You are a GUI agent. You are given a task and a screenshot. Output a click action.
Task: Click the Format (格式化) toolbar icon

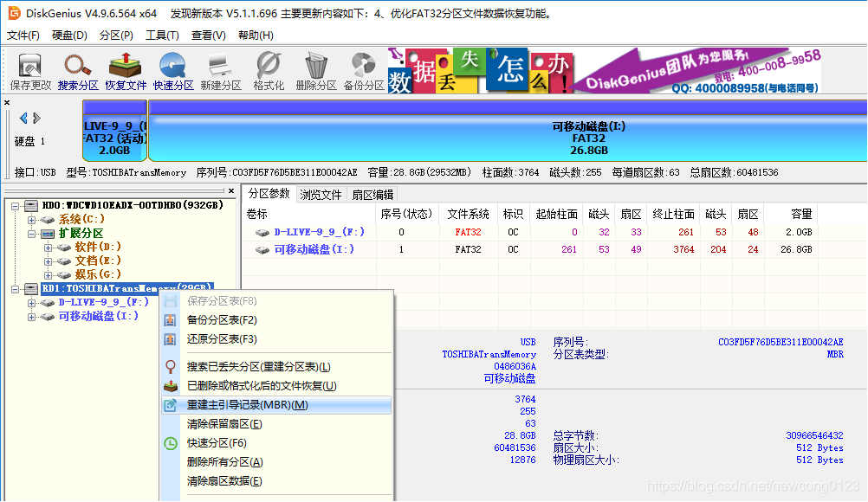(269, 71)
